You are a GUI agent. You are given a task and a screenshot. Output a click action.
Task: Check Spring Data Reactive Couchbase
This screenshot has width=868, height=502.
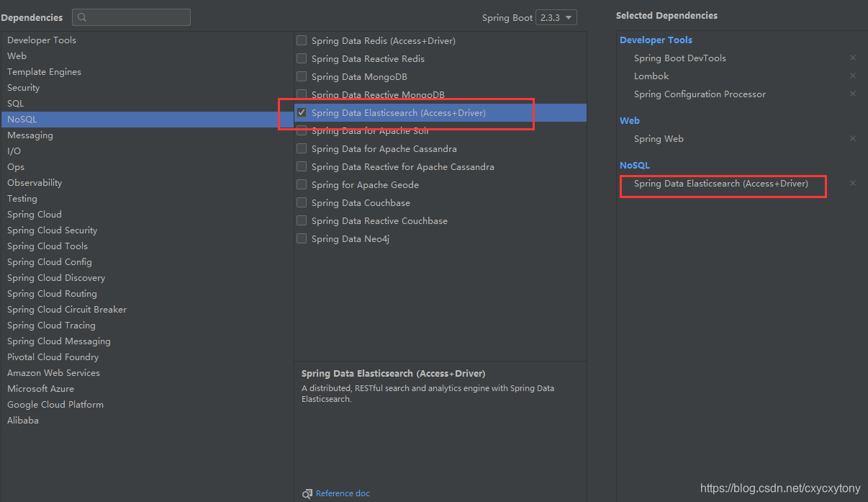(x=302, y=221)
